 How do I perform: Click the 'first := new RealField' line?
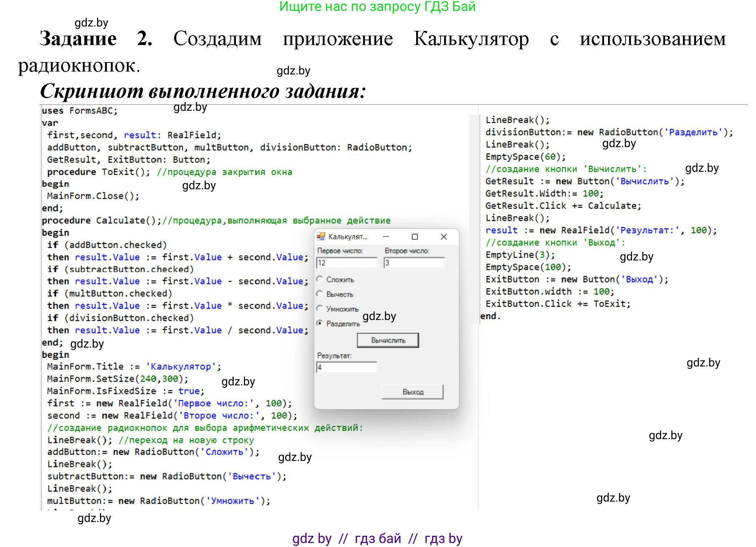[169, 404]
